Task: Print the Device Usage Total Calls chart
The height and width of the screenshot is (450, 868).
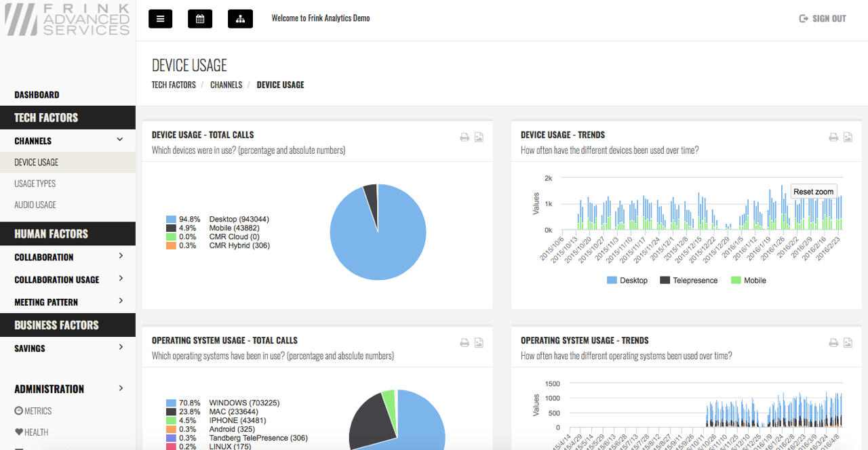Action: (465, 138)
